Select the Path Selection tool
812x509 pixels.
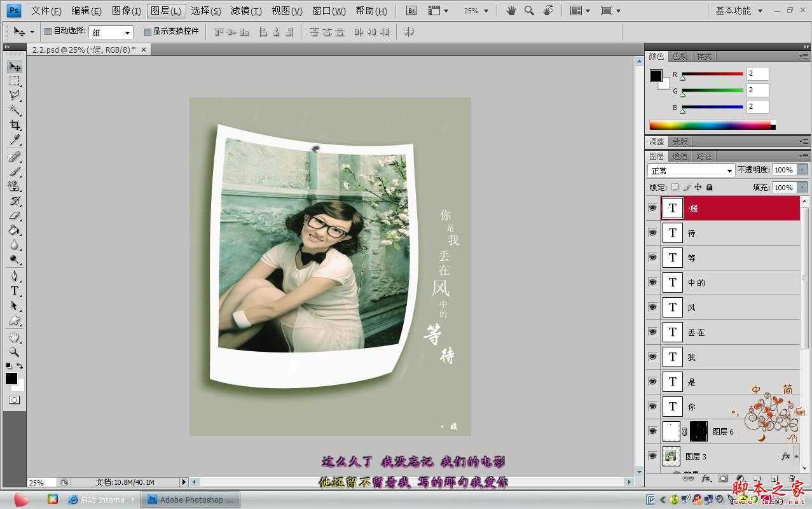pyautogui.click(x=15, y=305)
